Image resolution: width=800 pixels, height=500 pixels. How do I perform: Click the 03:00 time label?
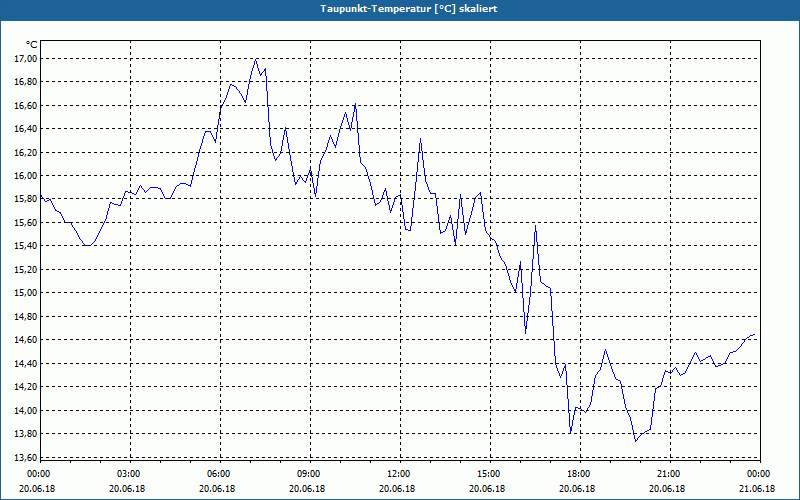[x=129, y=474]
